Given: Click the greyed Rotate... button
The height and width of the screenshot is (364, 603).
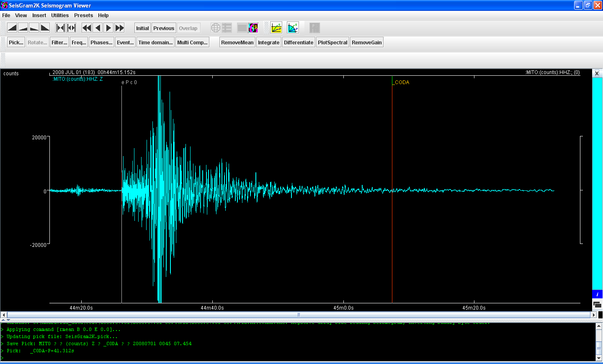Looking at the screenshot, I should click(x=37, y=42).
